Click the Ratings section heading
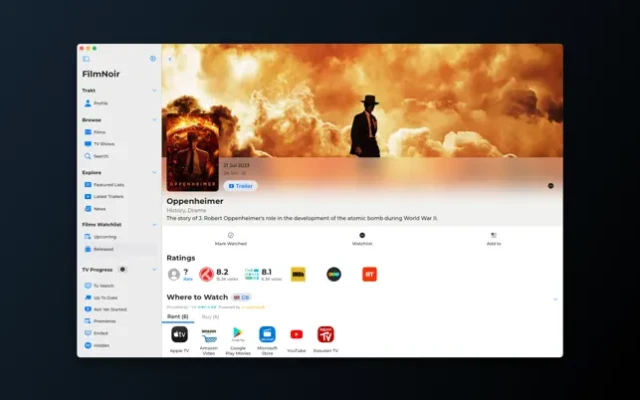Image resolution: width=640 pixels, height=400 pixels. [x=181, y=258]
